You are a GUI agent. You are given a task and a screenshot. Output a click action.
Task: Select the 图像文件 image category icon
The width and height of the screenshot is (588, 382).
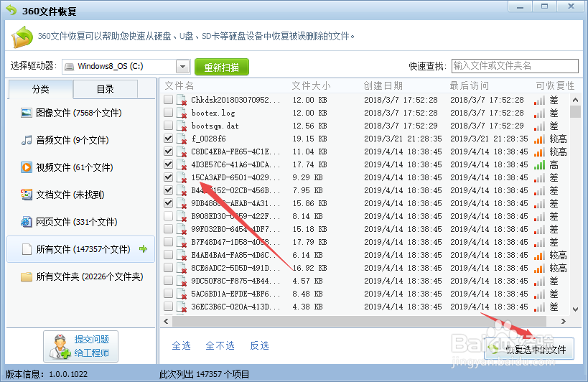tap(27, 113)
